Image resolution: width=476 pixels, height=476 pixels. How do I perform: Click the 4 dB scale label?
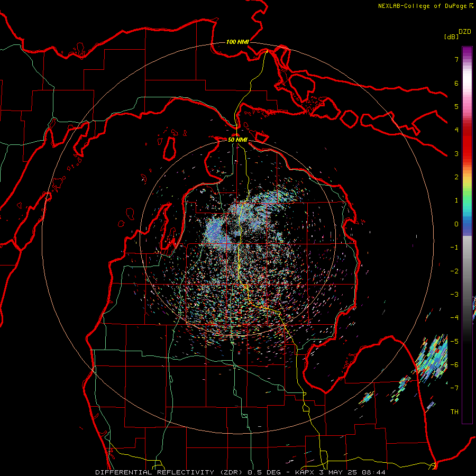point(456,130)
